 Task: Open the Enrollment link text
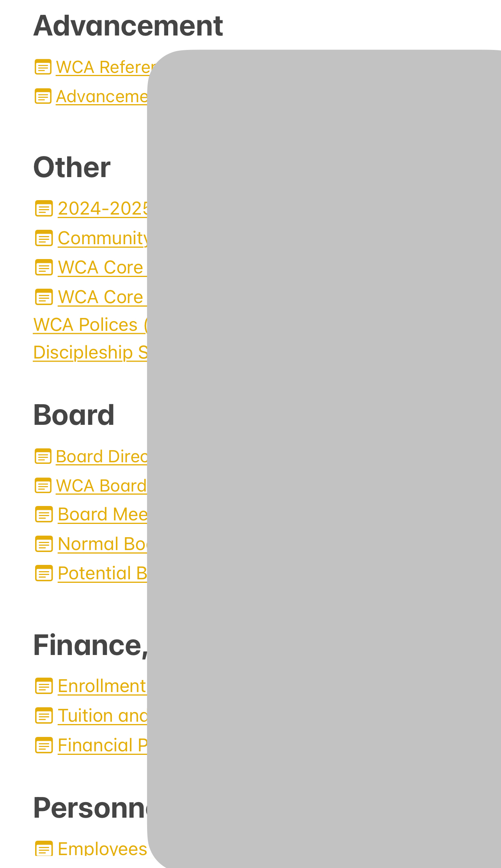[x=102, y=686]
